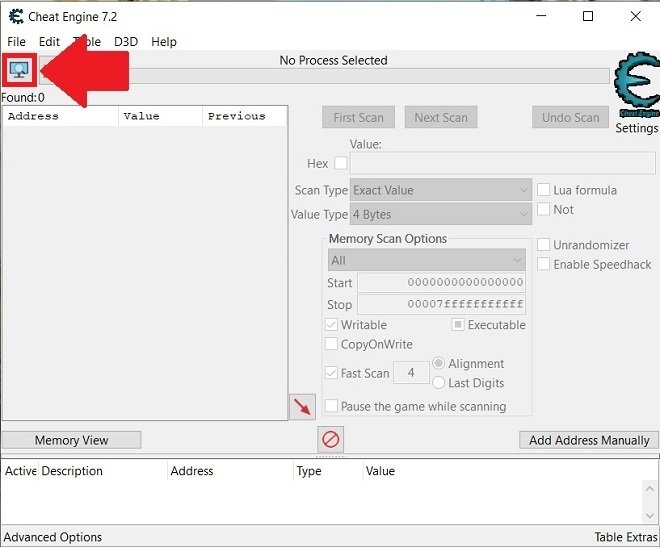Click the red clear list icon

coord(330,440)
